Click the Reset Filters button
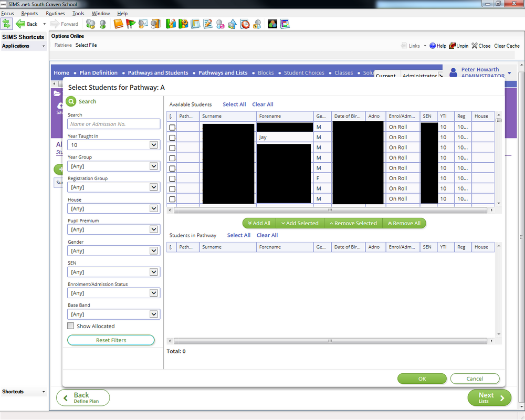Image resolution: width=525 pixels, height=420 pixels. tap(111, 340)
